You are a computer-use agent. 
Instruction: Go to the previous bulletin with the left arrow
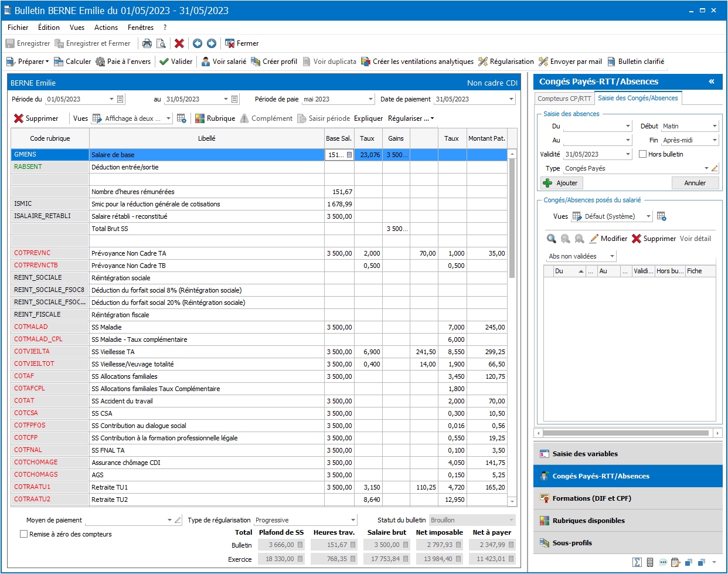point(198,43)
